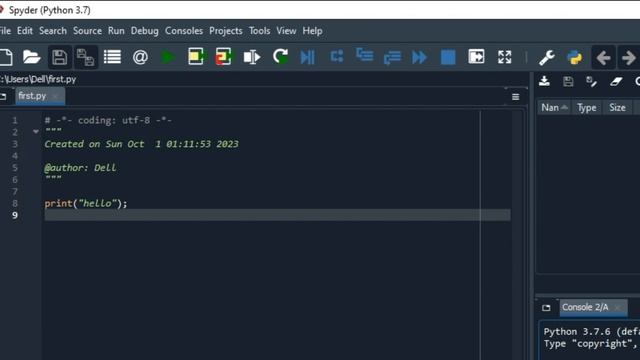
Task: Browse console tabs button
Action: click(x=546, y=308)
